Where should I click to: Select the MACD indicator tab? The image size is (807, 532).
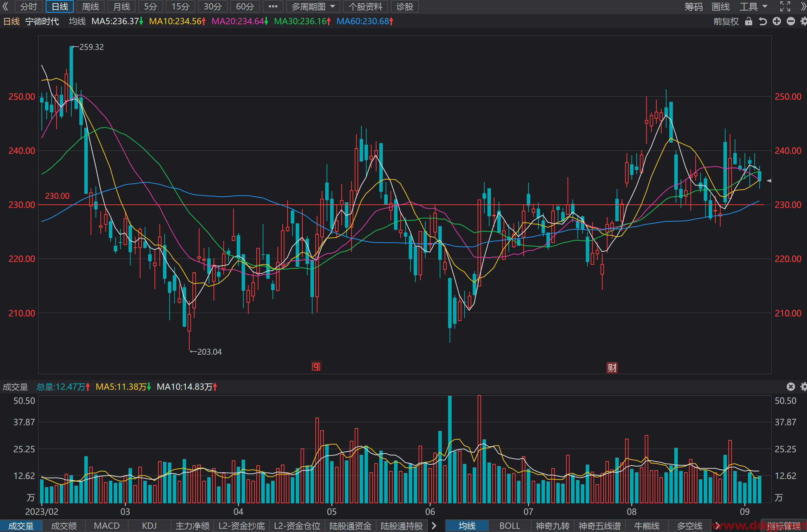107,526
